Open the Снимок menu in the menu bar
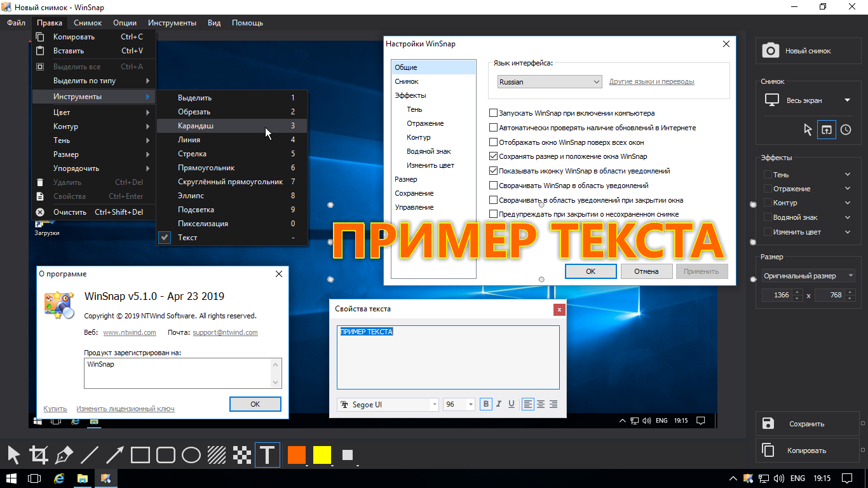The image size is (868, 488). point(88,23)
